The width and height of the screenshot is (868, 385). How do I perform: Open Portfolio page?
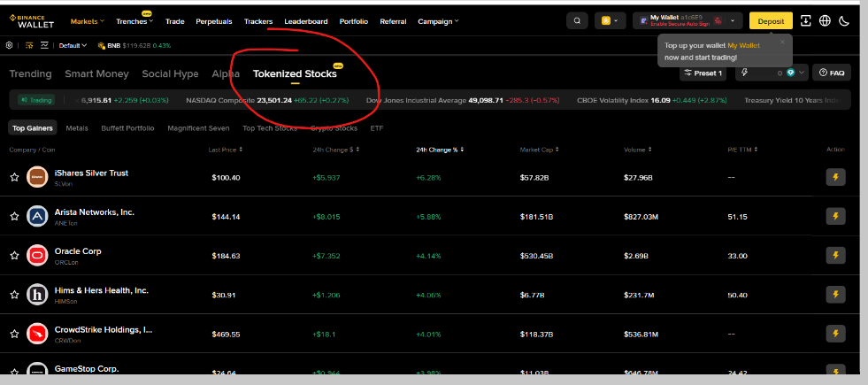[x=354, y=21]
